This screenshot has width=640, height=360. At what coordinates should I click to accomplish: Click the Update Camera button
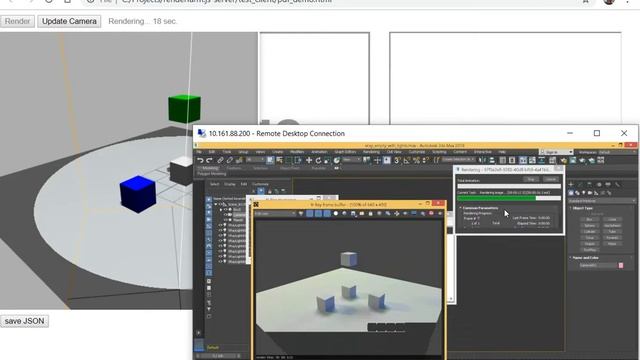(69, 21)
